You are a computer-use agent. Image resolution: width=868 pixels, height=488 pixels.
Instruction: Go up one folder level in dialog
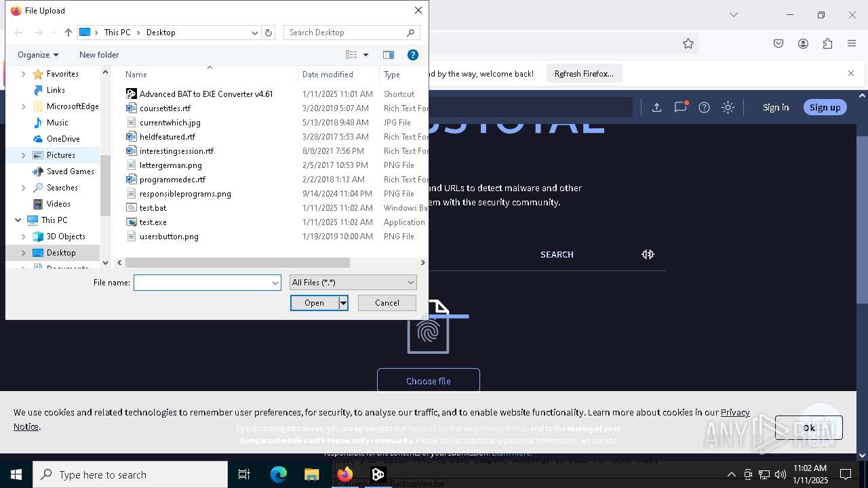pyautogui.click(x=68, y=33)
